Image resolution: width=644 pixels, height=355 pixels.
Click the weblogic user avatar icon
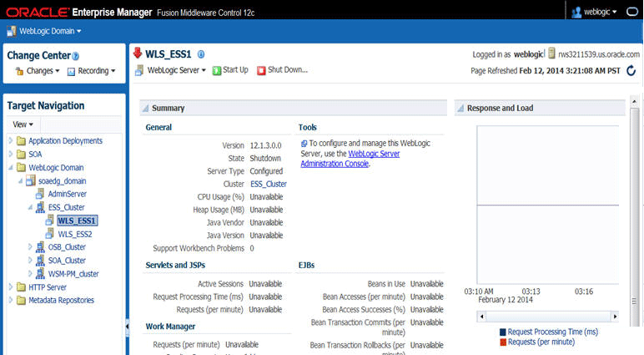(576, 13)
